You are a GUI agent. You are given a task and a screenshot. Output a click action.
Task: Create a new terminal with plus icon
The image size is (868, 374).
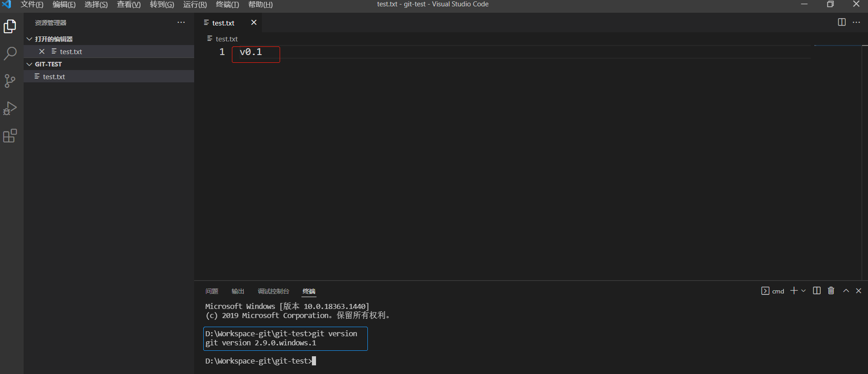[794, 291]
